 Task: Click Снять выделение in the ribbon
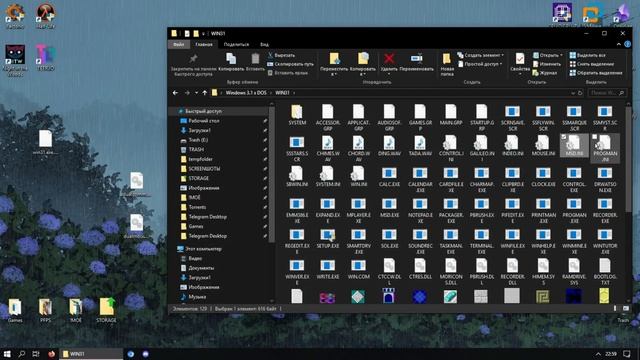coord(591,64)
